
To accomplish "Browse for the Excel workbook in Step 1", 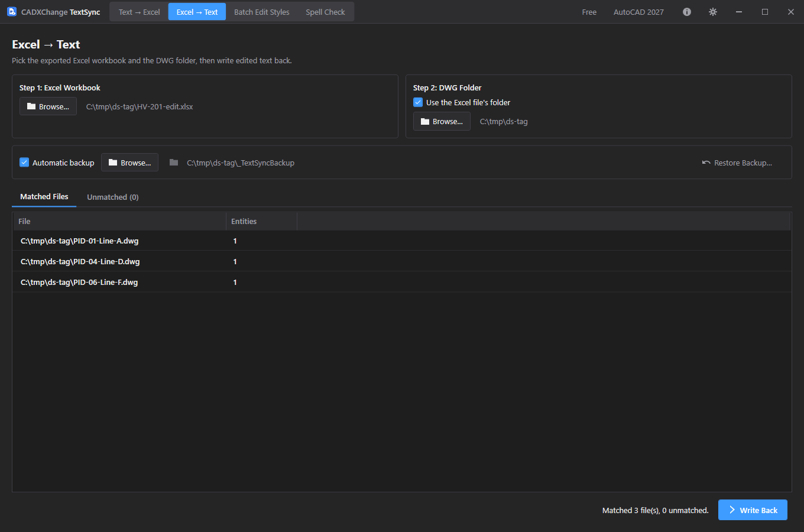I will pyautogui.click(x=48, y=106).
